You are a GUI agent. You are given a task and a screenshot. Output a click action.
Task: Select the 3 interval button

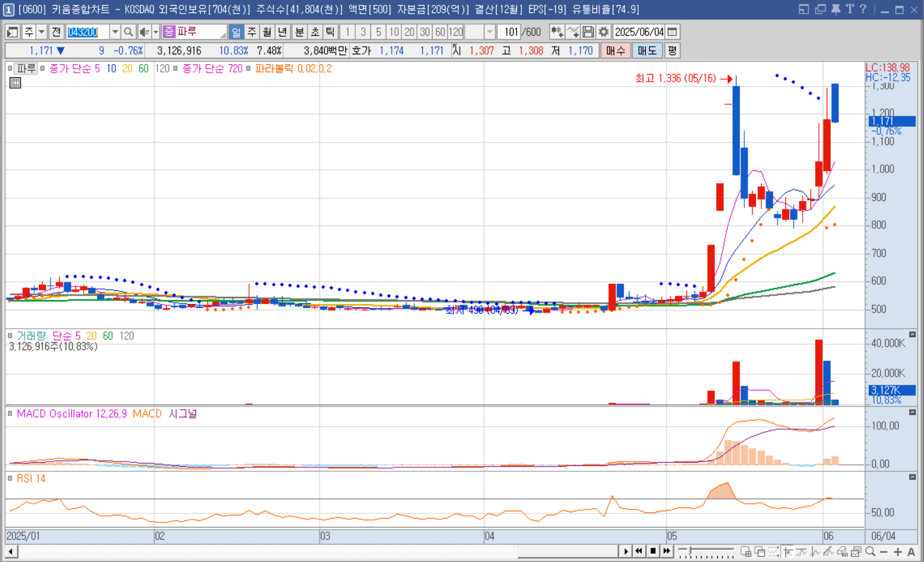(363, 32)
